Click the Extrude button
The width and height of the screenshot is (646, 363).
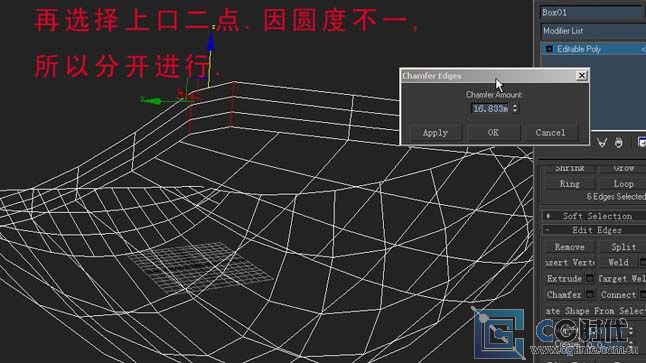564,279
